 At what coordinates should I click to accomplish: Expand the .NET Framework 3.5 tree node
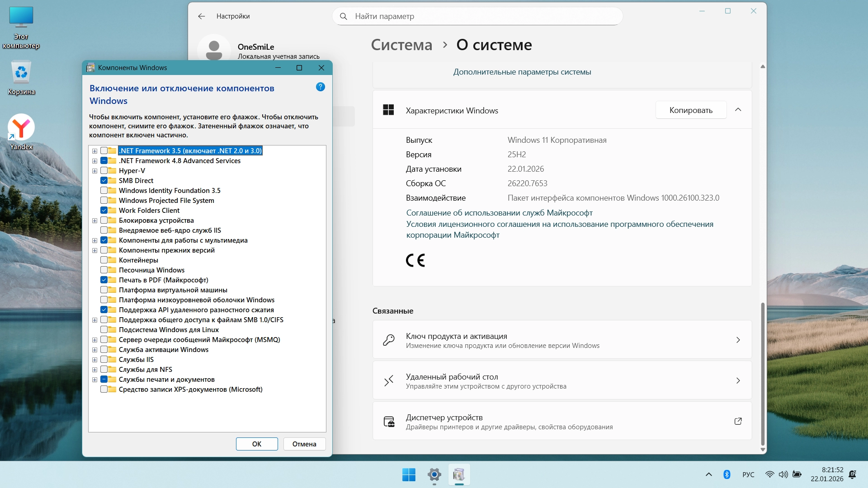(x=94, y=151)
